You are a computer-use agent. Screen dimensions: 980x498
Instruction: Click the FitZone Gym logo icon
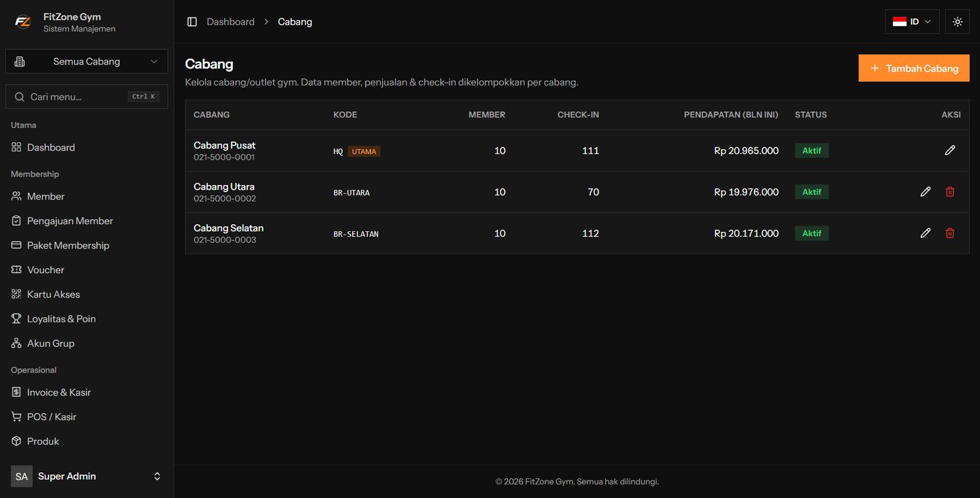pos(22,22)
